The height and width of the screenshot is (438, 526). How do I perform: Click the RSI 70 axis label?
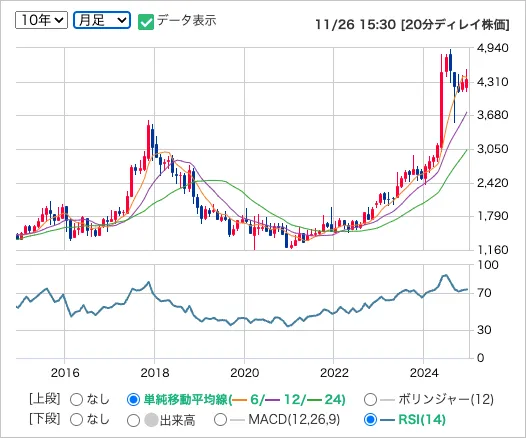[484, 293]
